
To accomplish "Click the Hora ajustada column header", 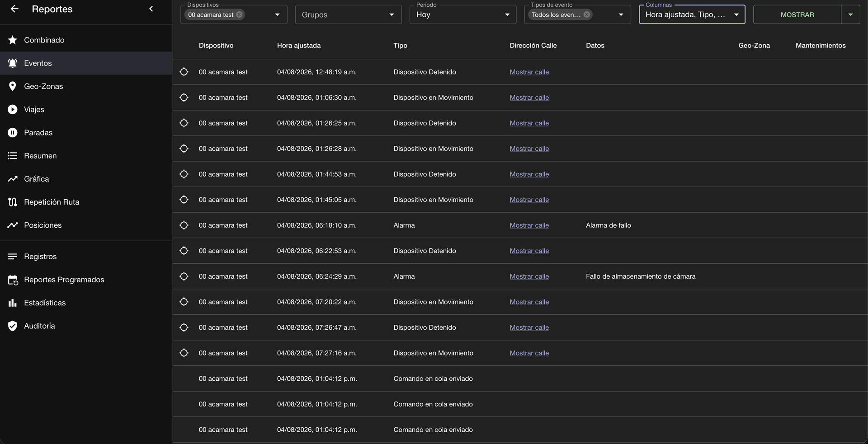I will [x=299, y=46].
